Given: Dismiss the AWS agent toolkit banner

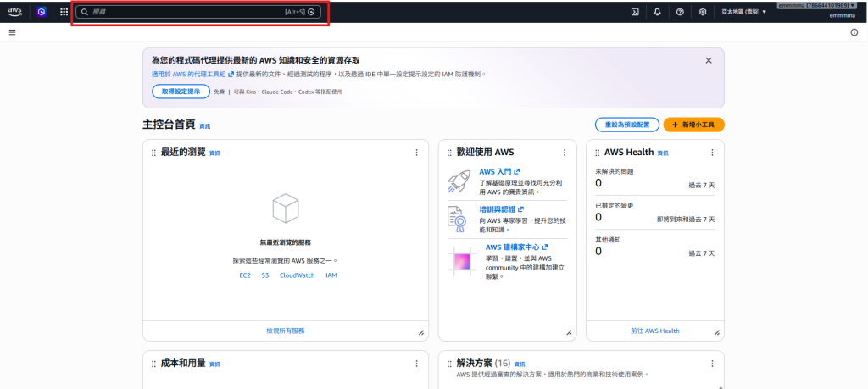Looking at the screenshot, I should pyautogui.click(x=709, y=60).
